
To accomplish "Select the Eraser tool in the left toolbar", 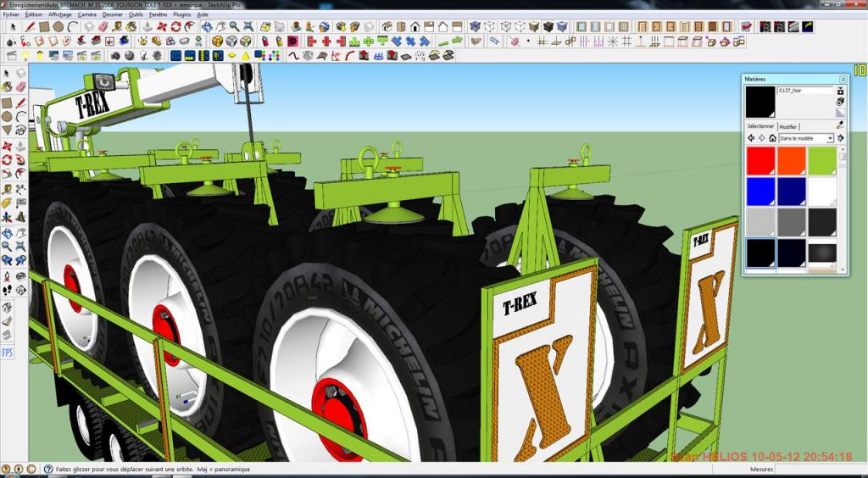I will pos(21,86).
